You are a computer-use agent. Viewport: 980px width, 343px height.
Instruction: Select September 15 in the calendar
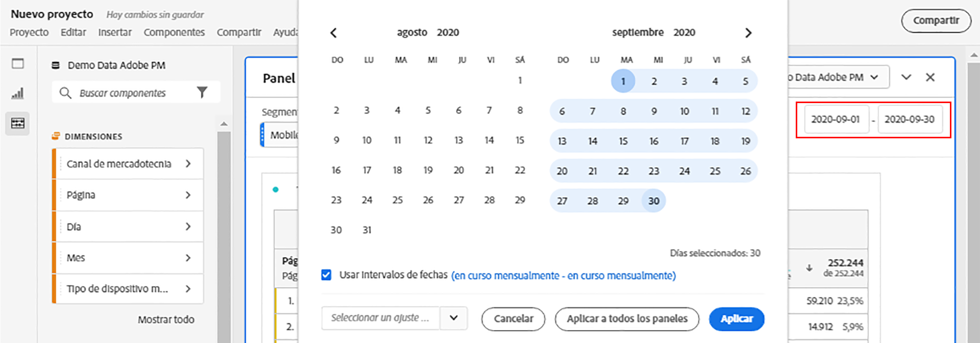pos(623,141)
